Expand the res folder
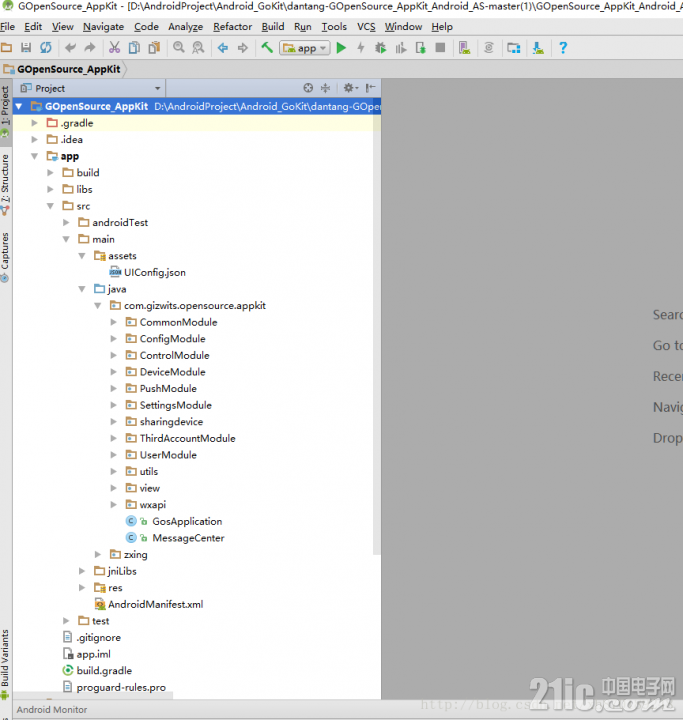This screenshot has width=683, height=720. click(82, 588)
